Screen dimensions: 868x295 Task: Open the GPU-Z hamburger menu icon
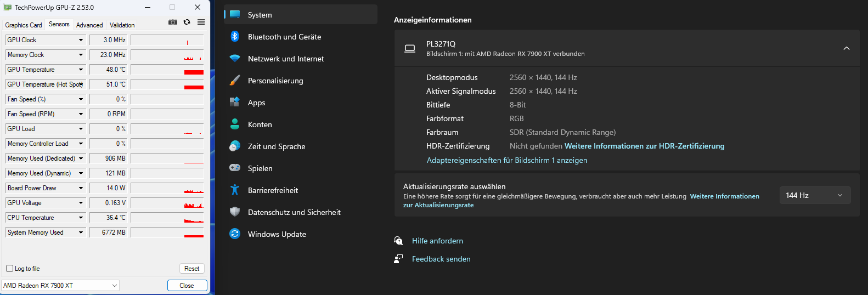click(x=201, y=22)
